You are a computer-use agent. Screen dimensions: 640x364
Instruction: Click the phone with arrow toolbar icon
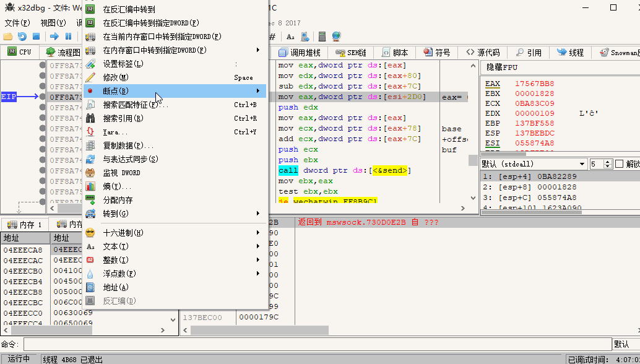coord(305,37)
